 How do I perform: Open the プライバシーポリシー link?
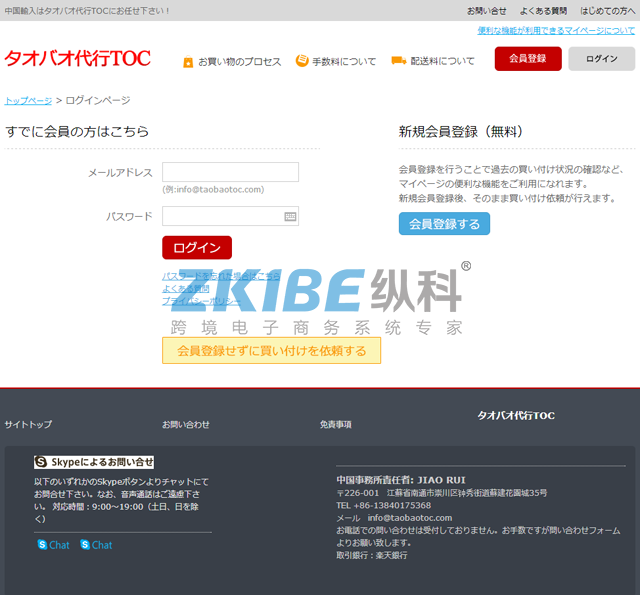[x=202, y=301]
